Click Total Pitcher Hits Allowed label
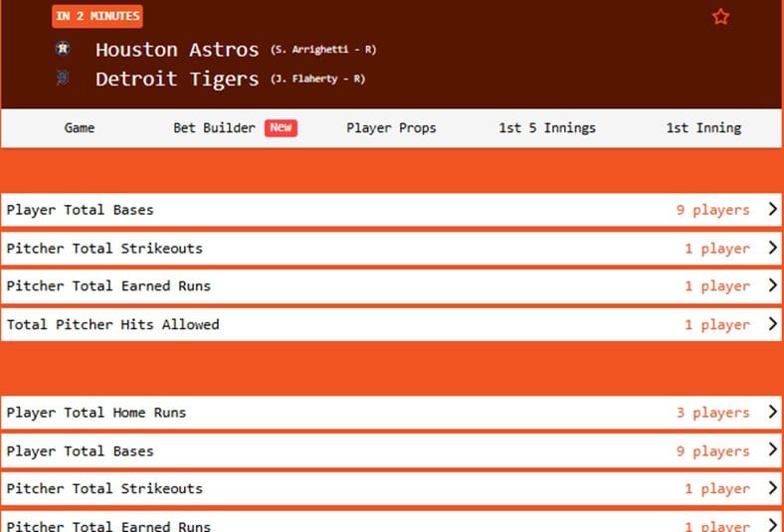Screen dimensions: 784x532 tap(112, 325)
